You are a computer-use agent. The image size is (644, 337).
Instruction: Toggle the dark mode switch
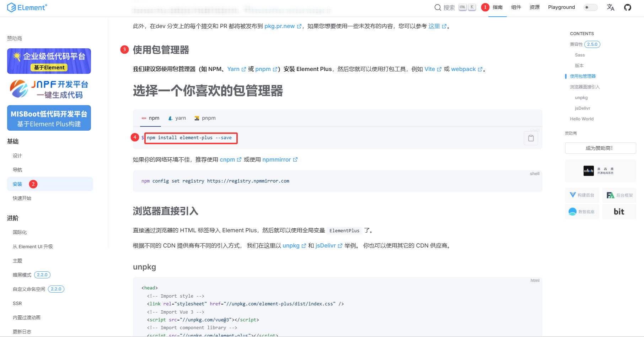point(591,7)
